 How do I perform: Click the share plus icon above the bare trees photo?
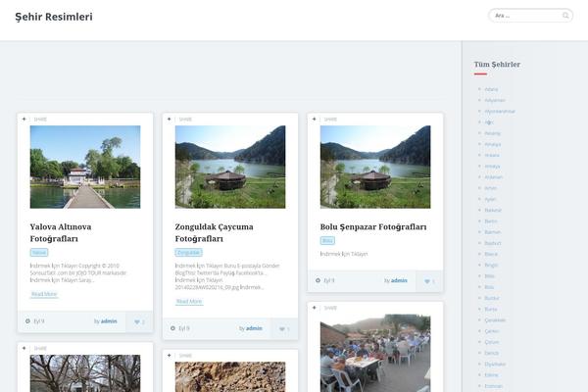tap(24, 348)
